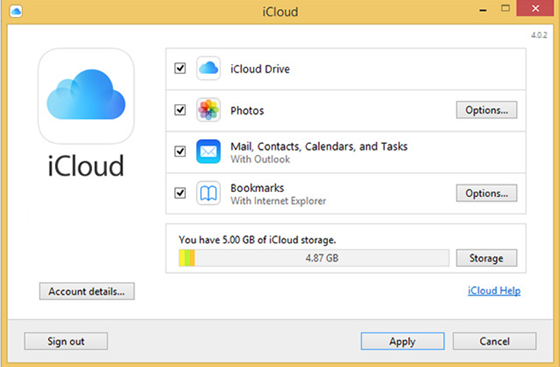560x367 pixels.
Task: Uncheck the iCloud Drive checkbox
Action: tap(180, 68)
